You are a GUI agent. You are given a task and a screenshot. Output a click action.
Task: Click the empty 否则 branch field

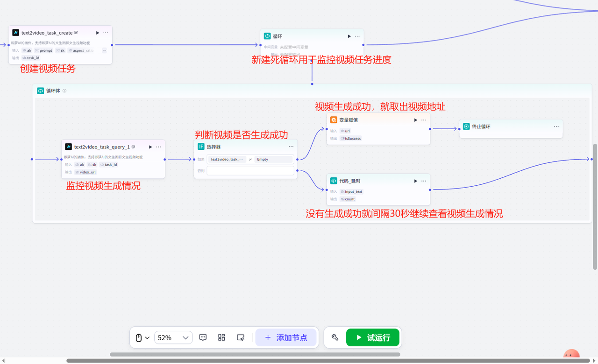pos(250,171)
